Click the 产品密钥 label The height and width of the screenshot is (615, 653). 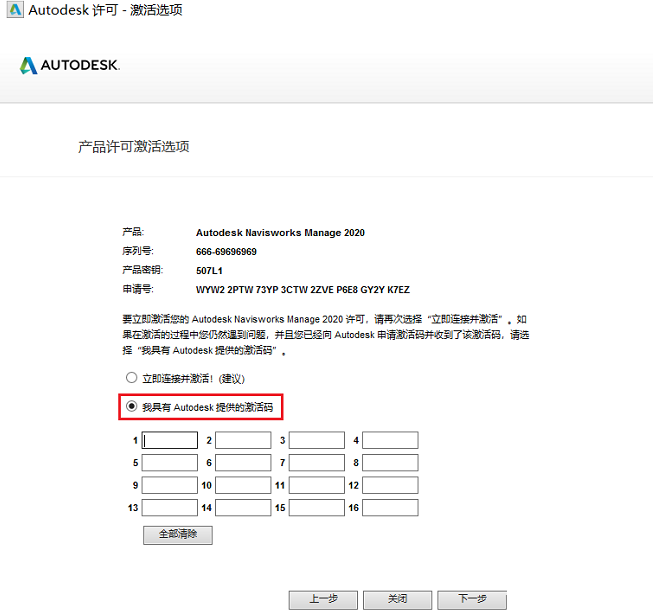point(142,270)
